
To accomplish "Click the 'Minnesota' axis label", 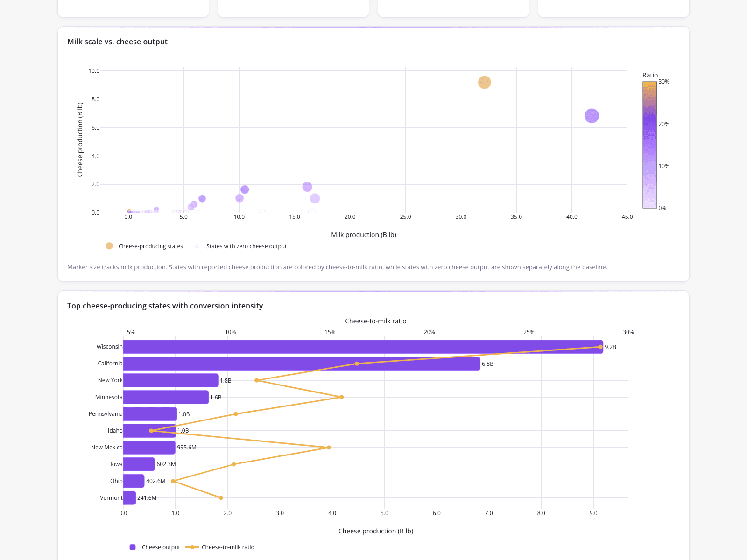I will coord(109,397).
